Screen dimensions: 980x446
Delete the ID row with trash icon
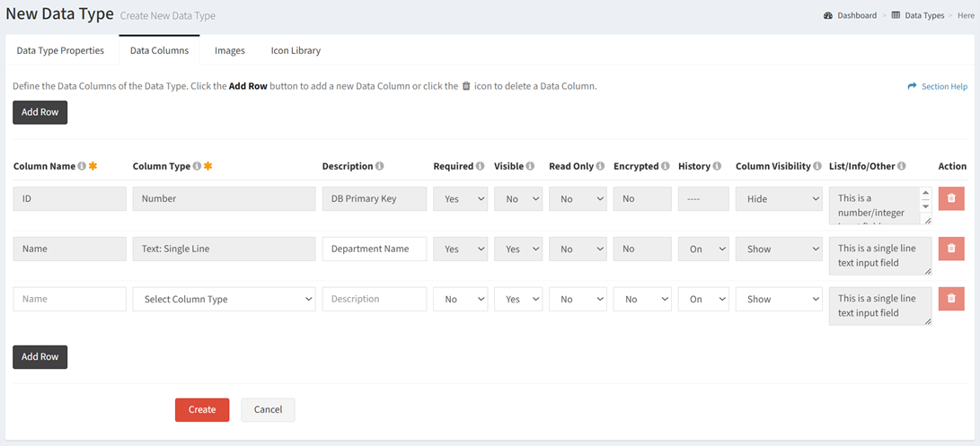(951, 198)
